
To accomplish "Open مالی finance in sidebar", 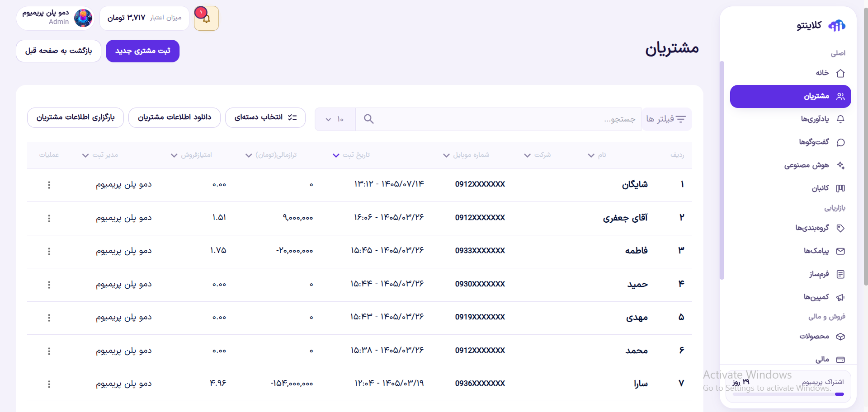I will pyautogui.click(x=790, y=360).
